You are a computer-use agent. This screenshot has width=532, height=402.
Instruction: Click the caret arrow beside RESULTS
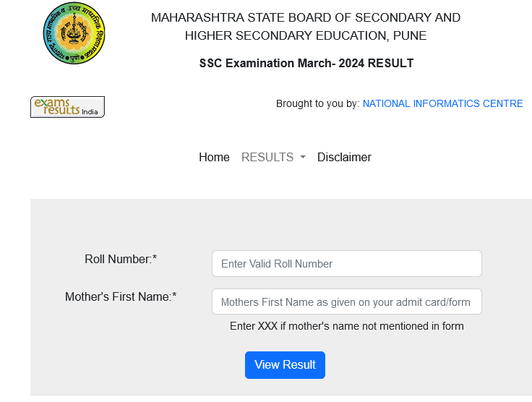(x=303, y=157)
